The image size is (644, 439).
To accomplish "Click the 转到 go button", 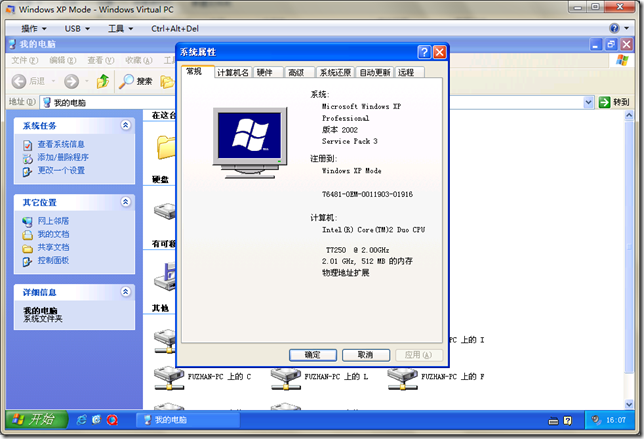I will 614,102.
